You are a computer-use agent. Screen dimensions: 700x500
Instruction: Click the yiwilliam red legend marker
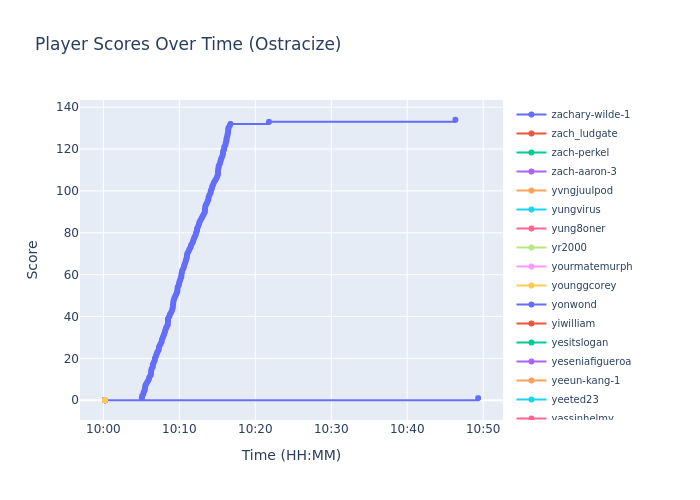pyautogui.click(x=531, y=324)
